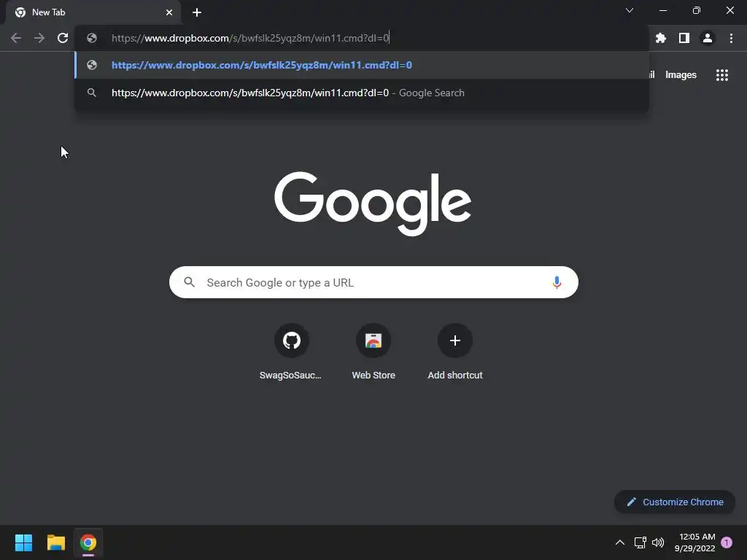Toggle the side panel icon
Screen dimensions: 747x560
pyautogui.click(x=684, y=38)
